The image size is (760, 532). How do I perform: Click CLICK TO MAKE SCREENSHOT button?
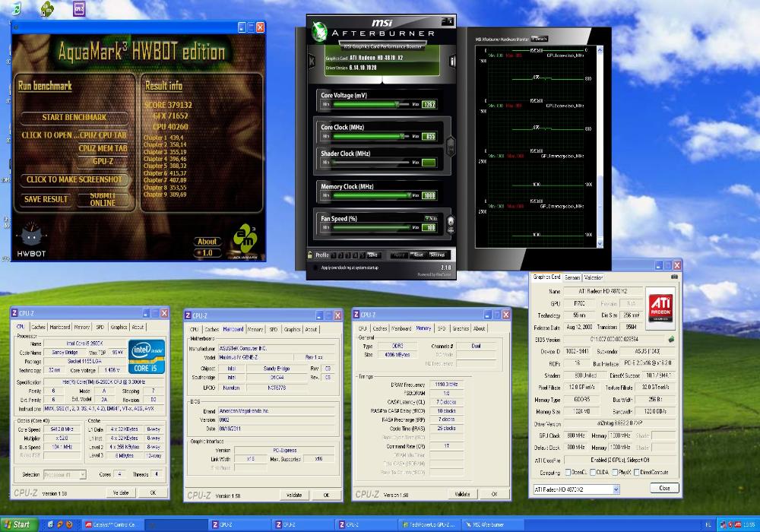pos(74,179)
